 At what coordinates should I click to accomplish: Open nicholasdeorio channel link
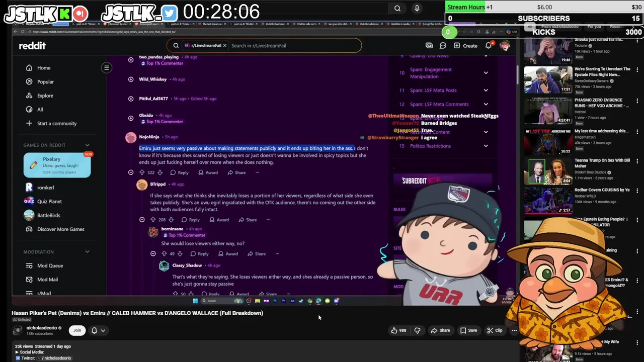point(41,328)
